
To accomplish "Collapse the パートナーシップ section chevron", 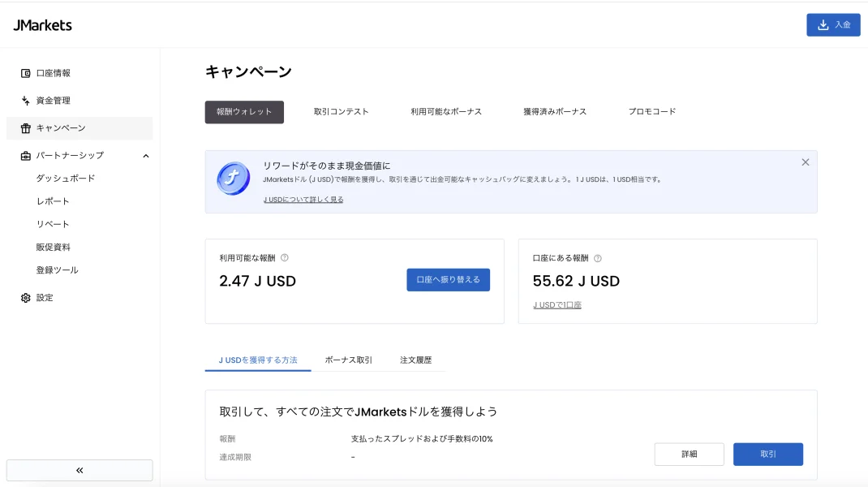I will coord(146,155).
